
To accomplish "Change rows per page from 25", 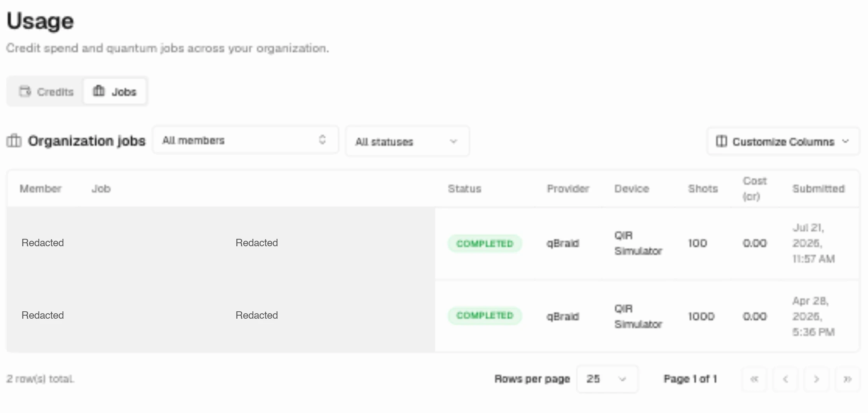I will [x=607, y=379].
